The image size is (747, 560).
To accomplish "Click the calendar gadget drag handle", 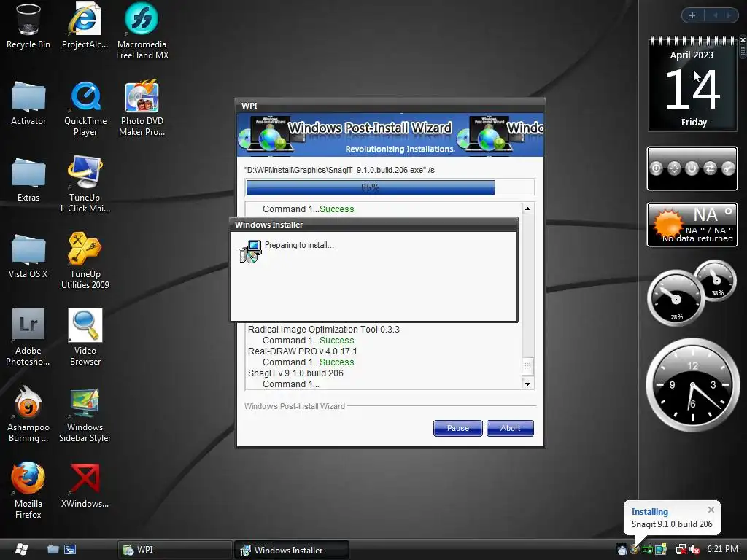I will pos(743,52).
